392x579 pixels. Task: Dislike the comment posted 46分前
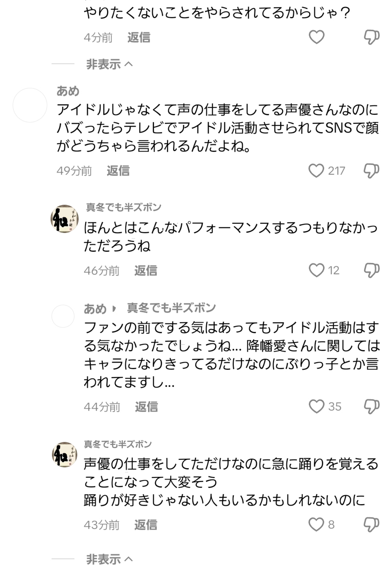(x=372, y=270)
